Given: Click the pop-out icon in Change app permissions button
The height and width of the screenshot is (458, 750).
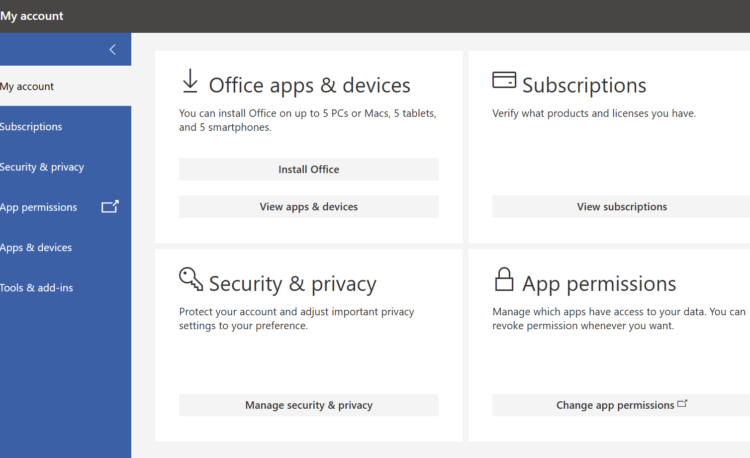Looking at the screenshot, I should pos(682,403).
